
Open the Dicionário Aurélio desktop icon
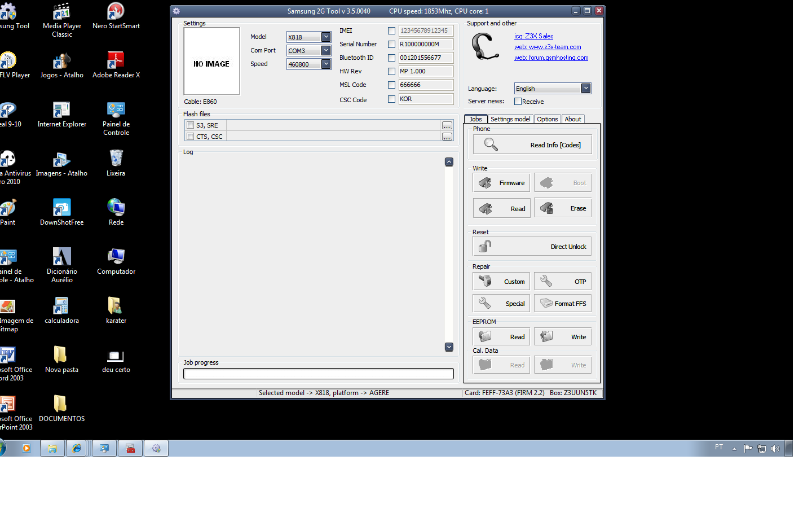(x=62, y=266)
